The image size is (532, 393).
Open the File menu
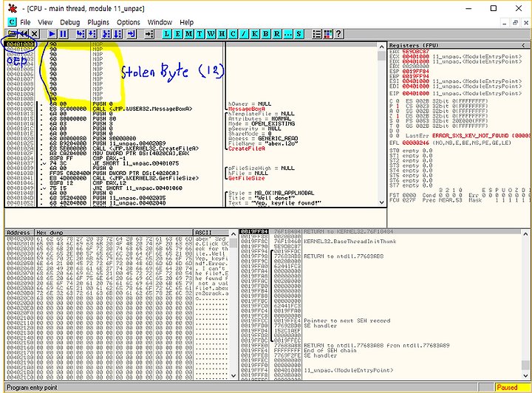click(25, 22)
